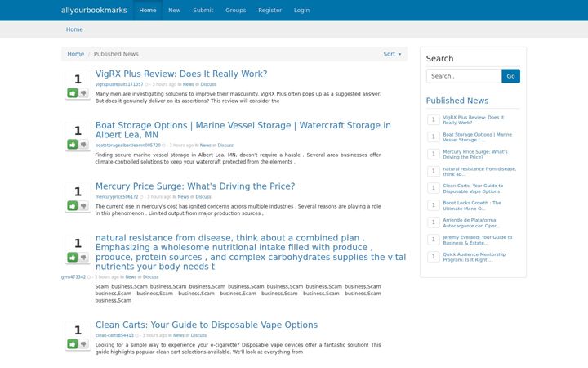588x368 pixels.
Task: Open sidebar link VigRX Plus Review
Action: click(473, 120)
